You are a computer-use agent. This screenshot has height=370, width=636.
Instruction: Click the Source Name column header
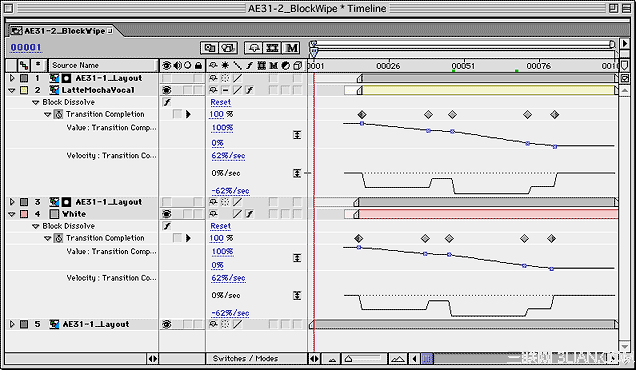[103, 65]
